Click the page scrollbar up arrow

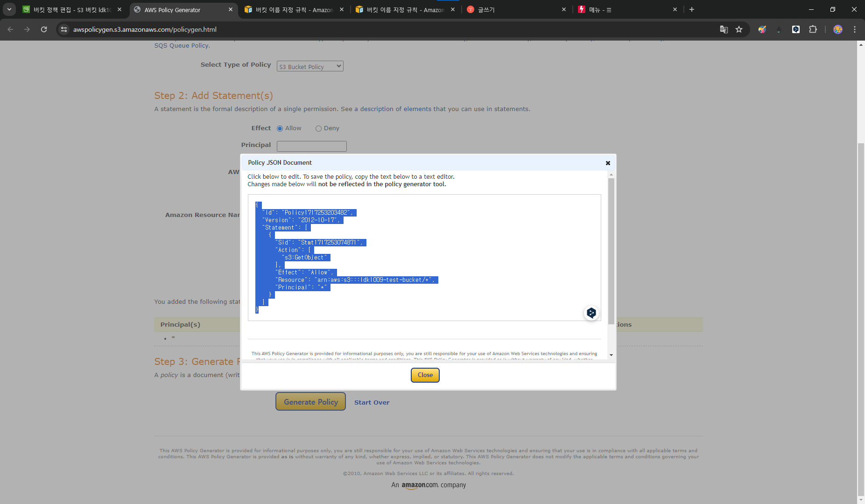[x=861, y=45]
